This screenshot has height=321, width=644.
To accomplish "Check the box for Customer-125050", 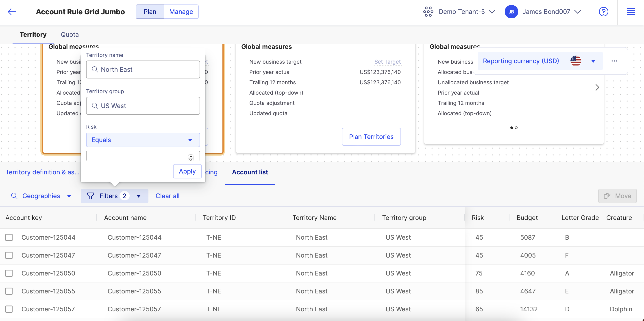I will pos(9,273).
